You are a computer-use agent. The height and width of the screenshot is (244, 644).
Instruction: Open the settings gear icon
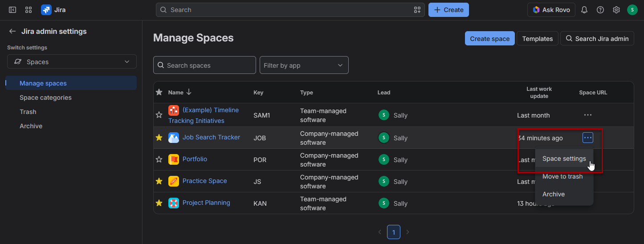[616, 10]
